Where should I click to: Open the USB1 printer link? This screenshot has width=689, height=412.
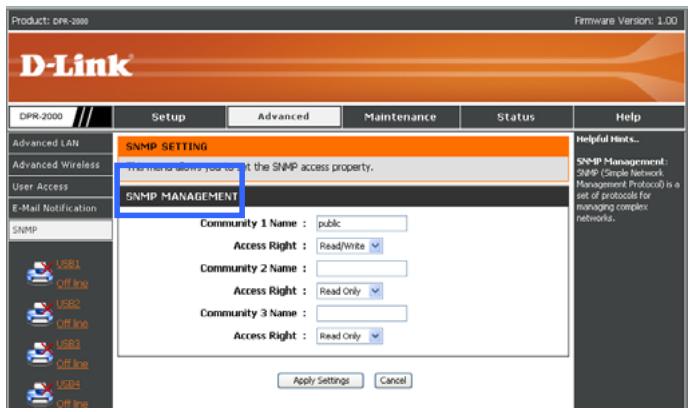(68, 264)
